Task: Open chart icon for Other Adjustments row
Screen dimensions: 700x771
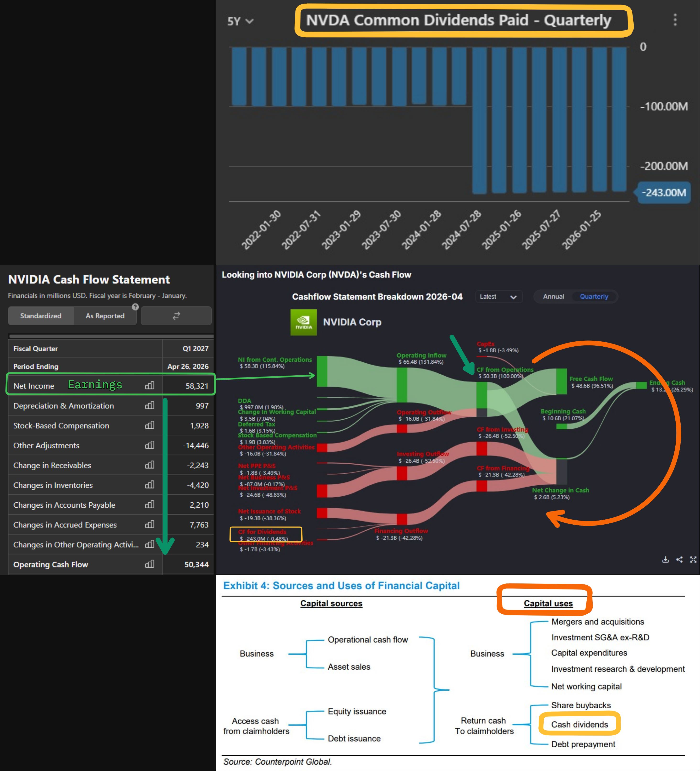Action: 150,445
